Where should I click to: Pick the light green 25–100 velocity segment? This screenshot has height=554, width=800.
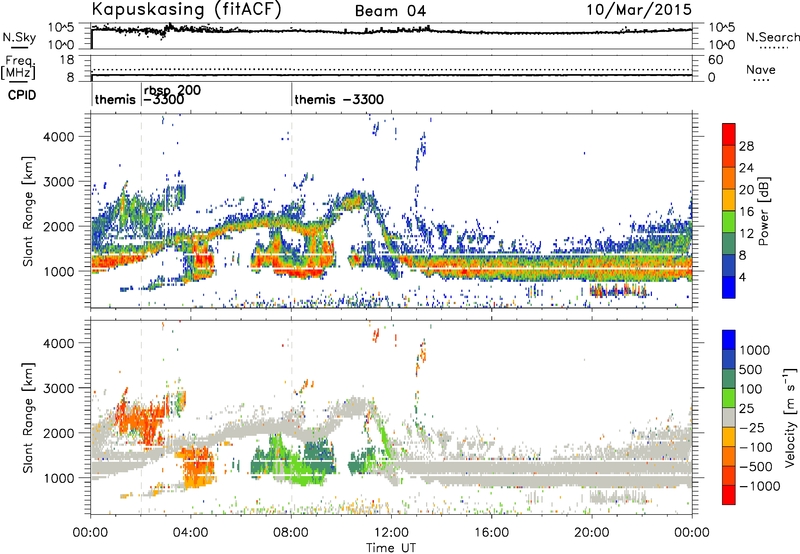[729, 398]
